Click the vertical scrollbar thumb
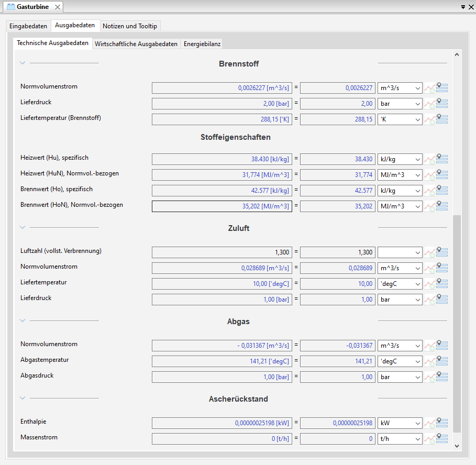 click(457, 324)
